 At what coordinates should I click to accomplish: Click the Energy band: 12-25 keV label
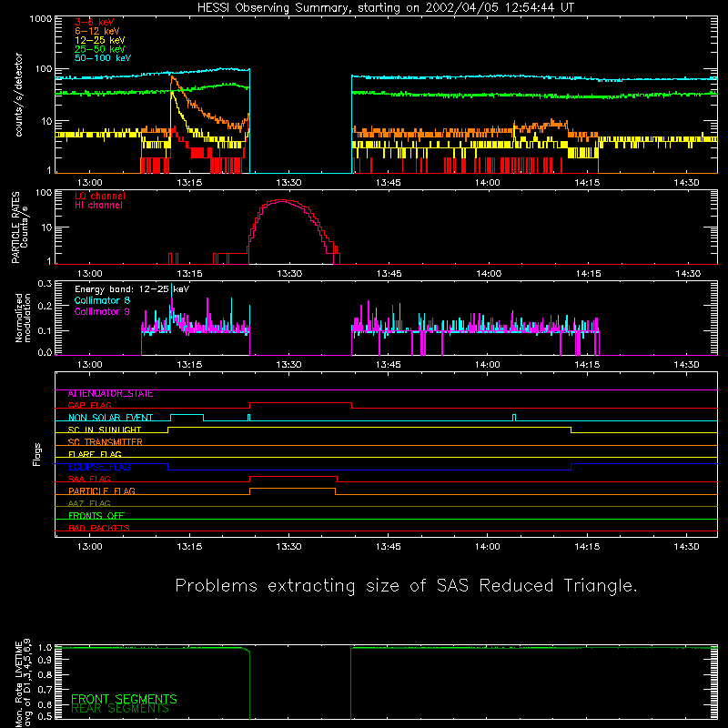pos(132,289)
